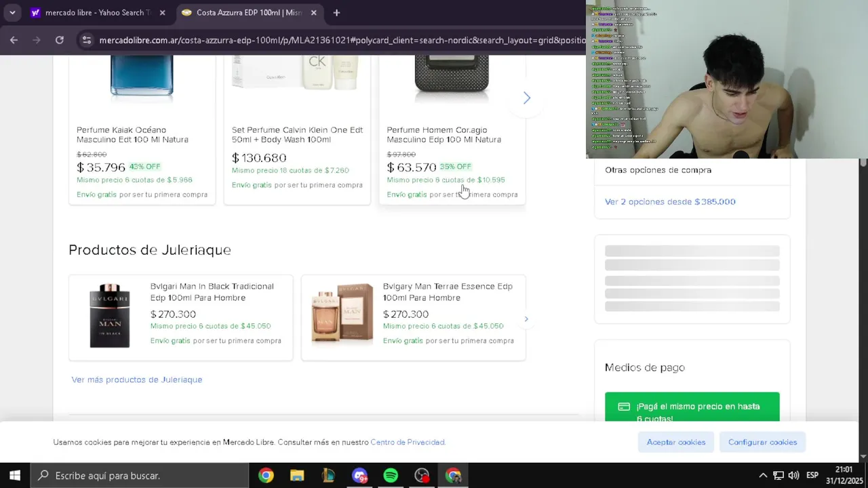Click Otras opciones de compra text

pyautogui.click(x=658, y=170)
